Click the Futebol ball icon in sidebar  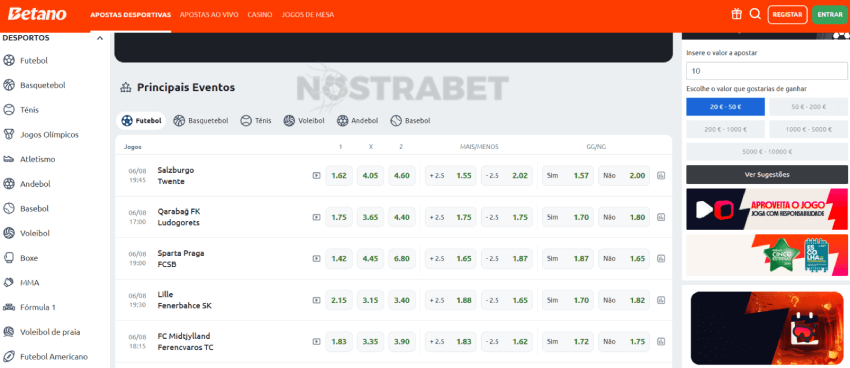9,61
